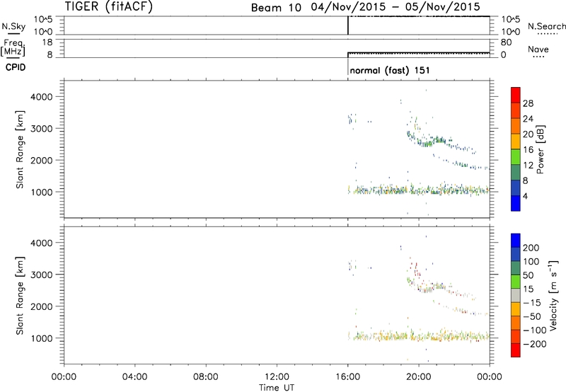Click the top blue Velocity segment above 200
The image size is (566, 392).
[516, 241]
